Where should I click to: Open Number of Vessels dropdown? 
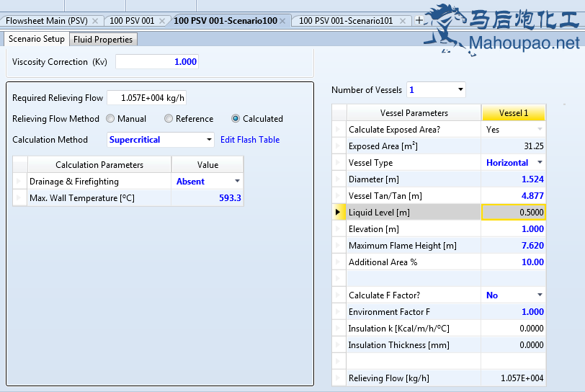pos(460,89)
